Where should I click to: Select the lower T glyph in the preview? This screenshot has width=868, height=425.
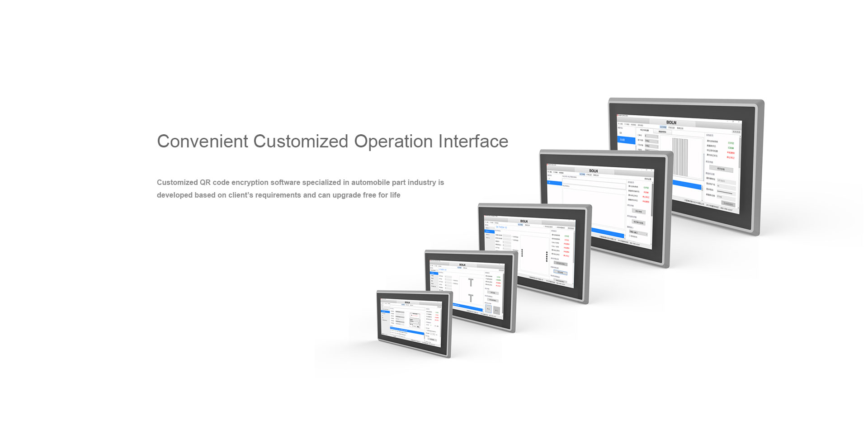471,298
